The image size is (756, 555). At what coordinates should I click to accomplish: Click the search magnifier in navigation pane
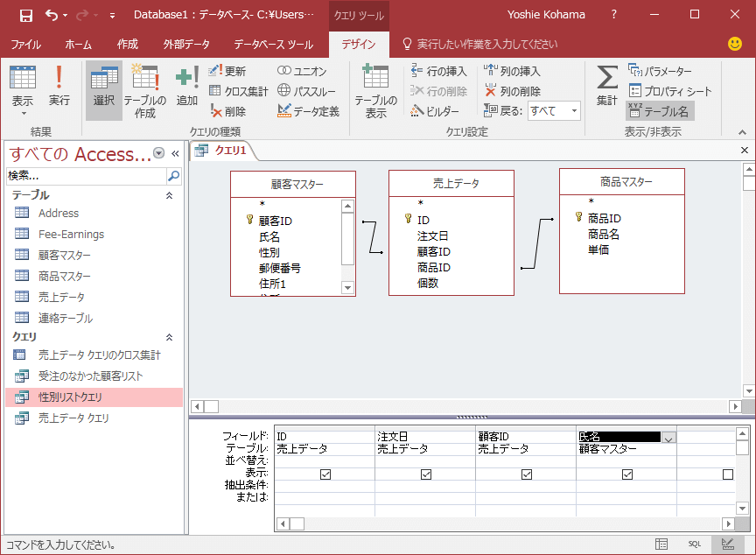pos(173,176)
